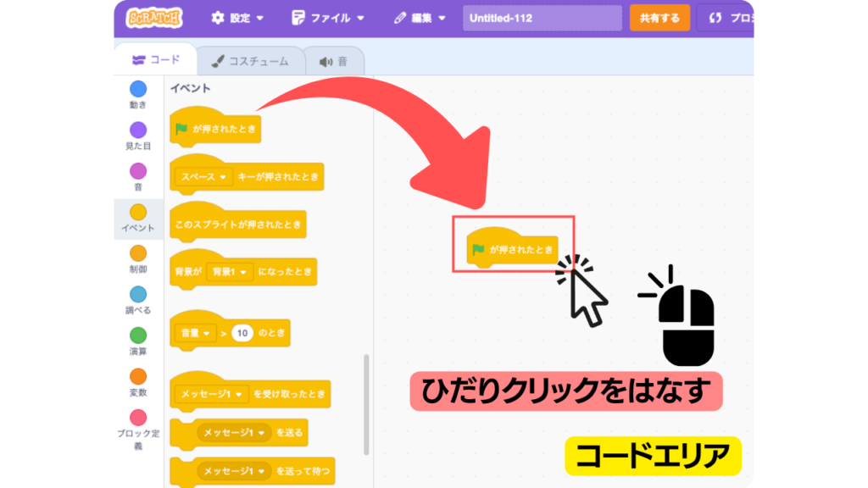Click the gear icon next to 設定
The image size is (868, 488).
click(x=218, y=19)
